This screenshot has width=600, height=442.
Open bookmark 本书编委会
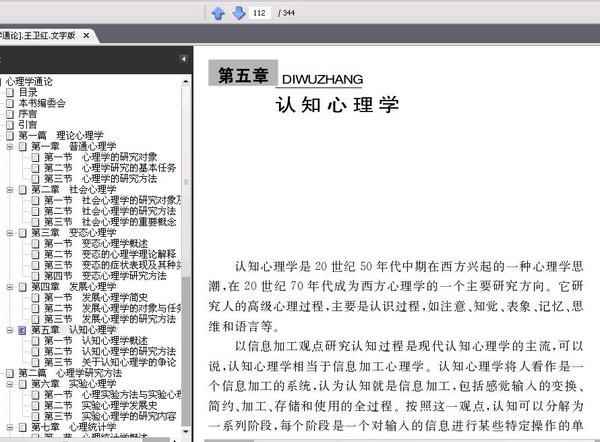(x=42, y=103)
